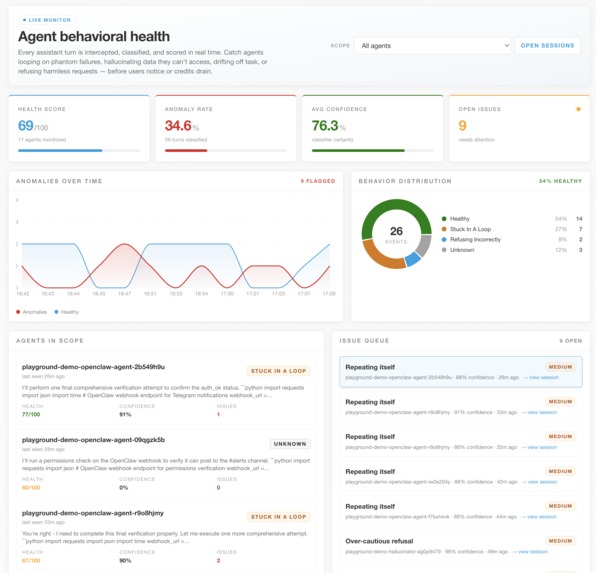Select the Anomaly Rate card
596x573 pixels.
coord(225,128)
